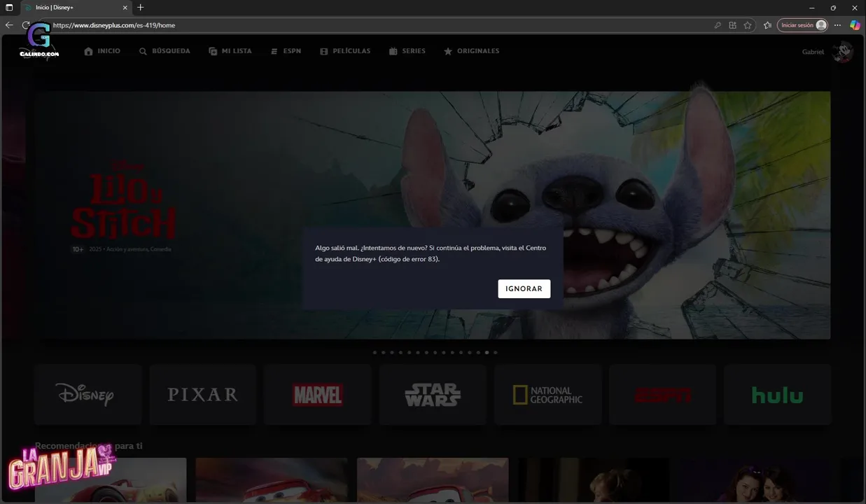
Task: Jump to the first hero carousel dot
Action: 375,353
